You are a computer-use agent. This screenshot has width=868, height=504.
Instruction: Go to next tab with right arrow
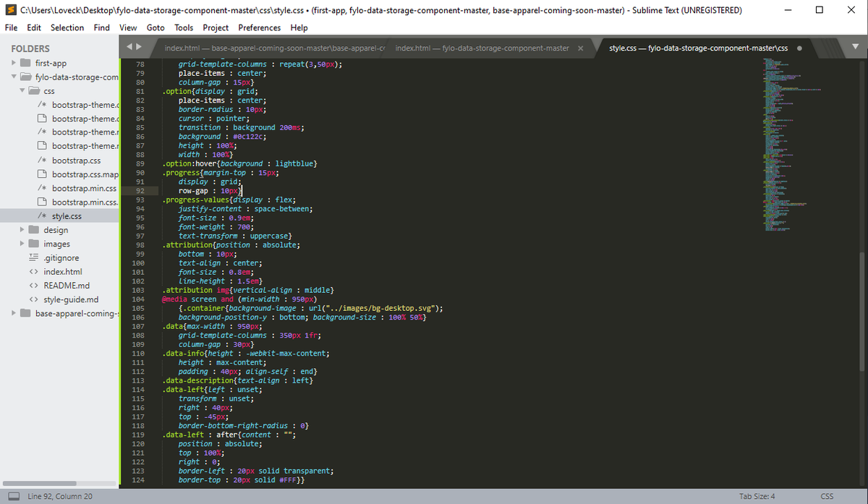point(139,47)
